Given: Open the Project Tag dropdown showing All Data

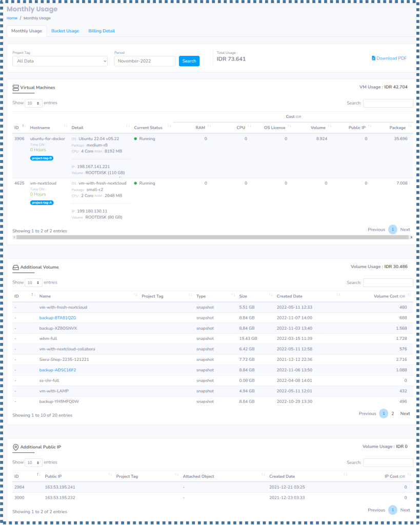Looking at the screenshot, I should tap(59, 61).
